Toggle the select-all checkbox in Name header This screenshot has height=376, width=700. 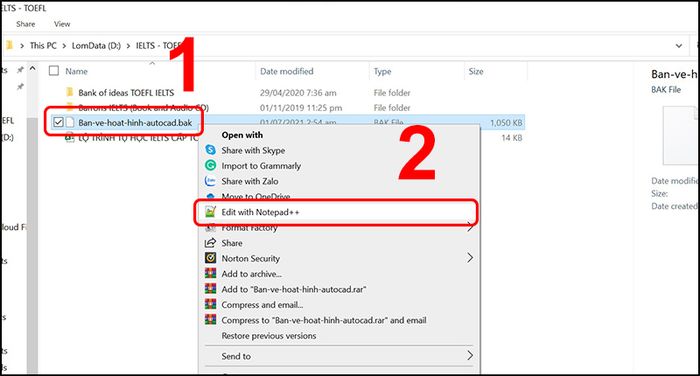coord(54,71)
